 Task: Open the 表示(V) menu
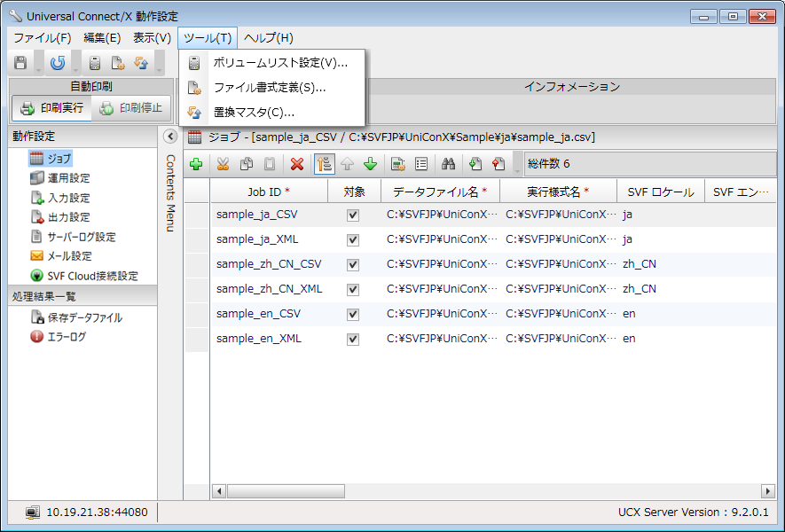tap(152, 38)
